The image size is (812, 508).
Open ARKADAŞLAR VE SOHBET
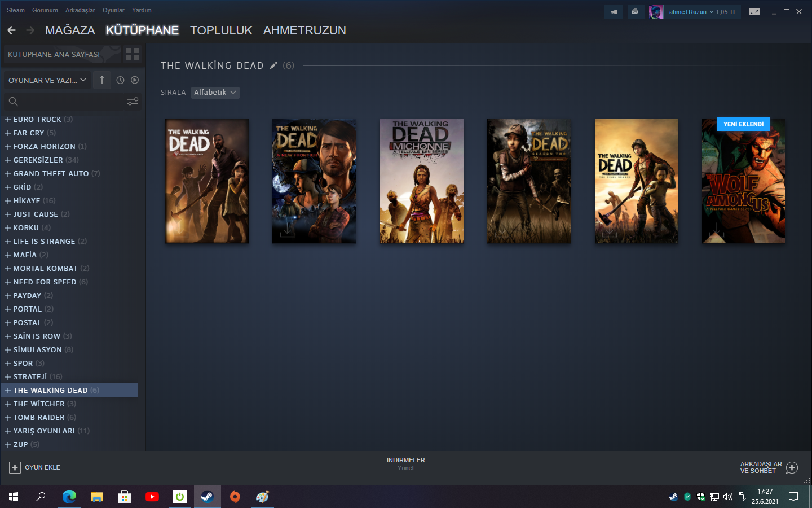click(x=769, y=467)
